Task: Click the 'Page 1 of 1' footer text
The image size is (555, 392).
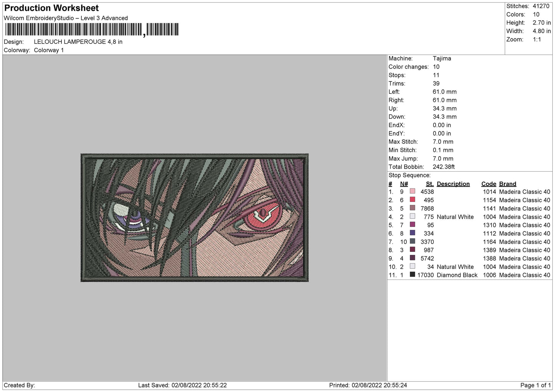Action: (x=535, y=385)
